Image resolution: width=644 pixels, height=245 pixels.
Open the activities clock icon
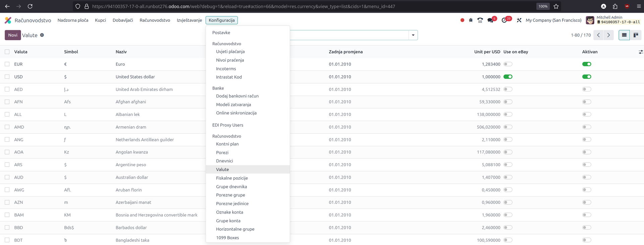(504, 20)
